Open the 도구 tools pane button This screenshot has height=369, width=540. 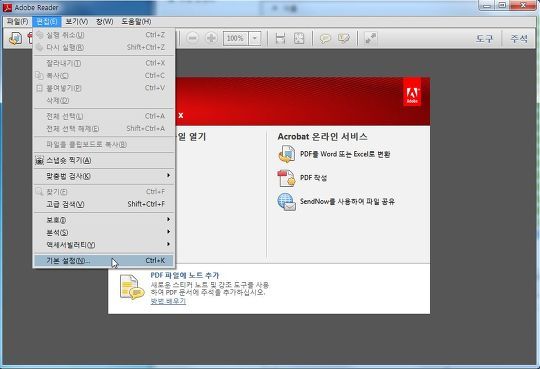(484, 39)
